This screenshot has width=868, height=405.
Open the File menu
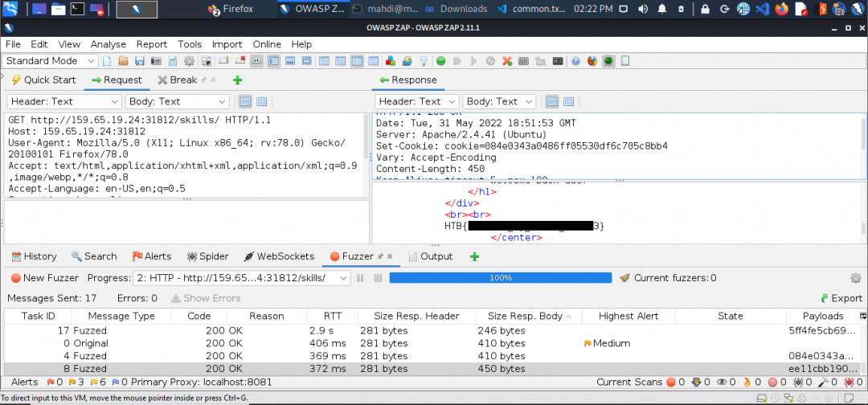[13, 44]
